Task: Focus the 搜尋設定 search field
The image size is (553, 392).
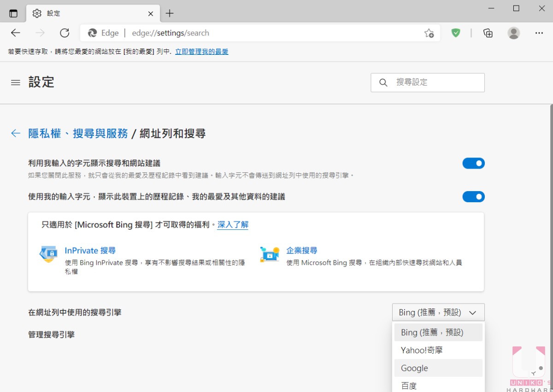Action: [428, 82]
